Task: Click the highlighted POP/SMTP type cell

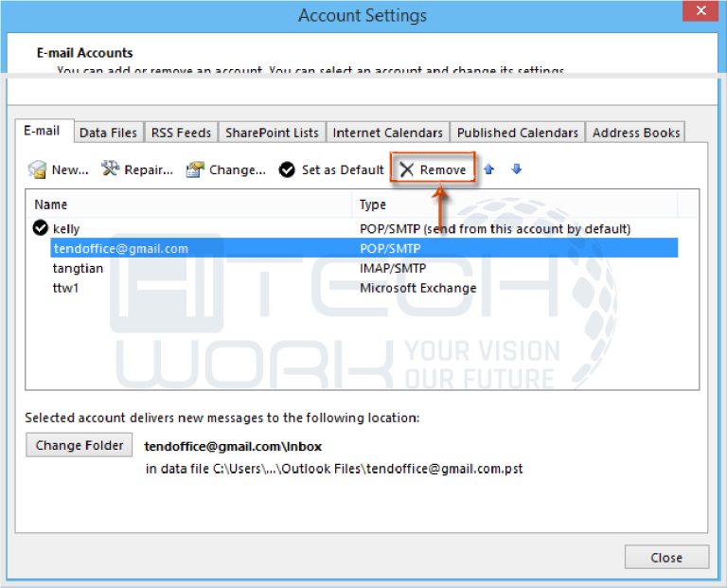Action: [x=390, y=249]
